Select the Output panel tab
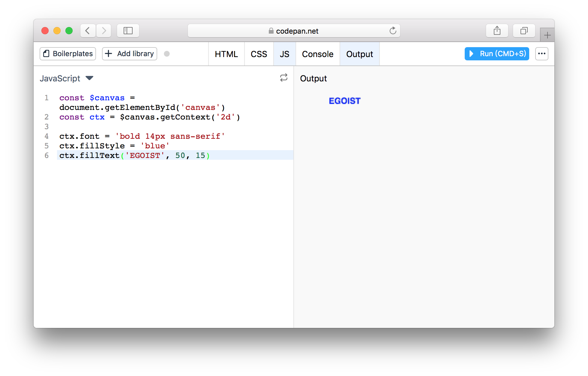588x376 pixels. click(x=359, y=54)
